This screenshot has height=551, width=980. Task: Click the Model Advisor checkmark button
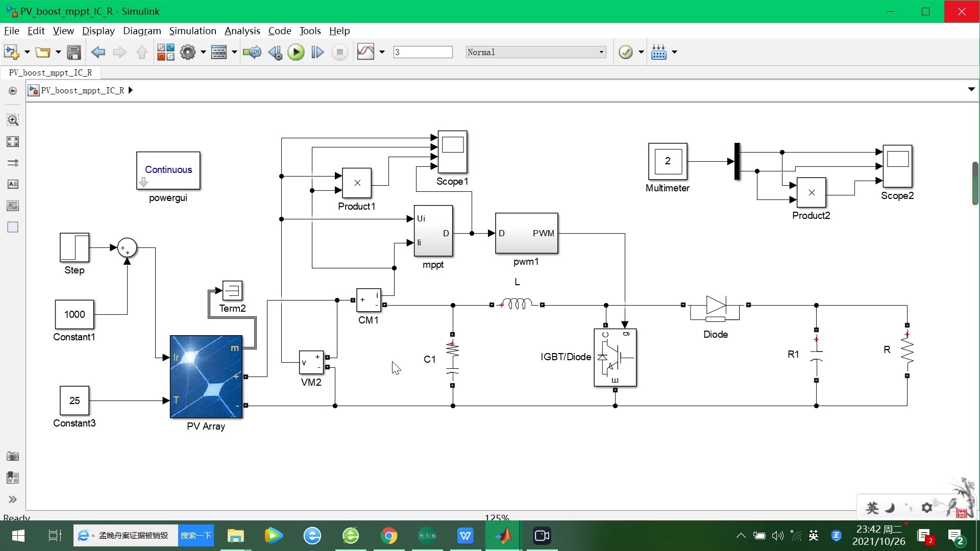(625, 52)
